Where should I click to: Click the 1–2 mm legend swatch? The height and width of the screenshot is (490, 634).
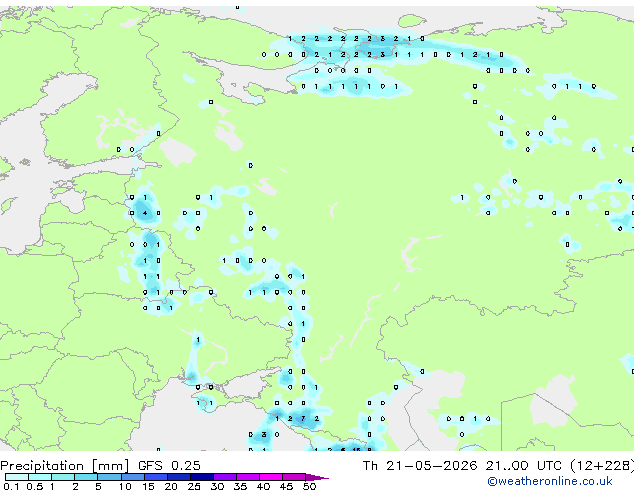pos(63,477)
